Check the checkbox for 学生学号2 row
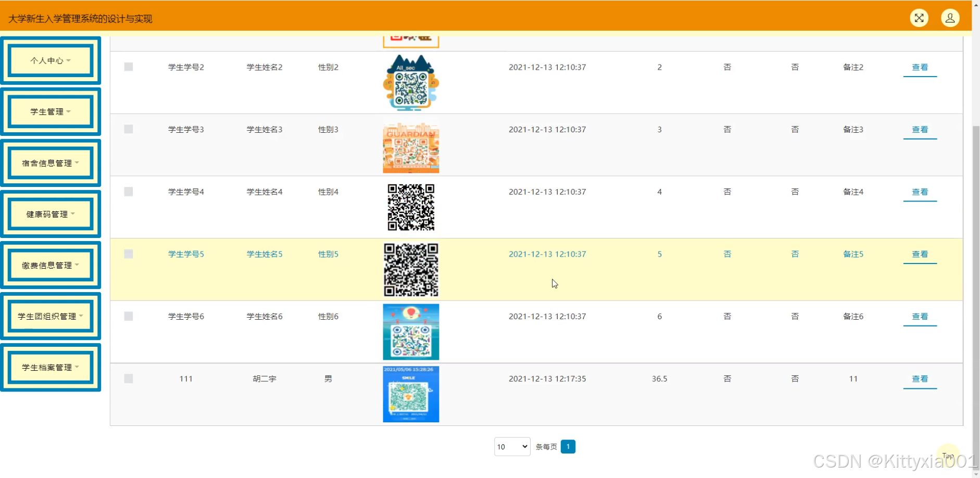 click(129, 67)
